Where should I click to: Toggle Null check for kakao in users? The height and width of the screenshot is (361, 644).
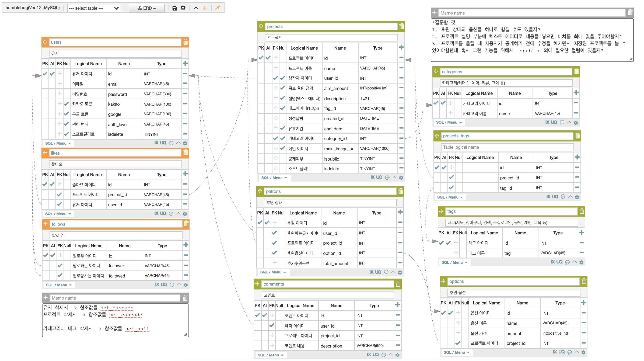[x=66, y=104]
